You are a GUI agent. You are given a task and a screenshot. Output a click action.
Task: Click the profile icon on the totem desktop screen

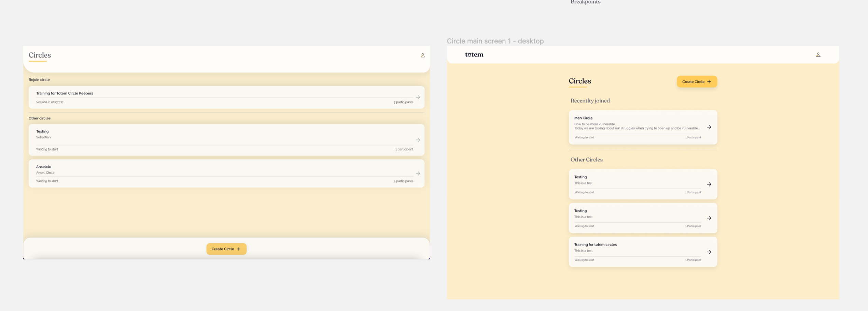pos(818,55)
